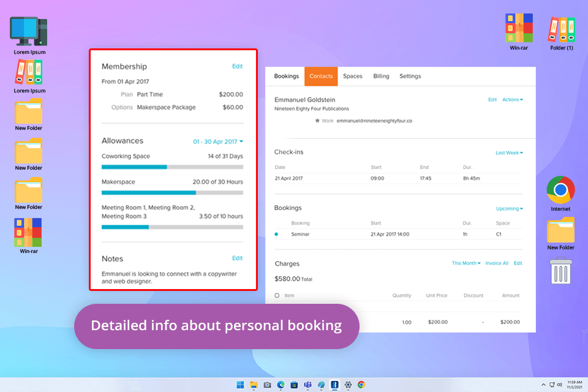The image size is (588, 392).
Task: Click the Makerspace hours progress bar
Action: tap(173, 192)
